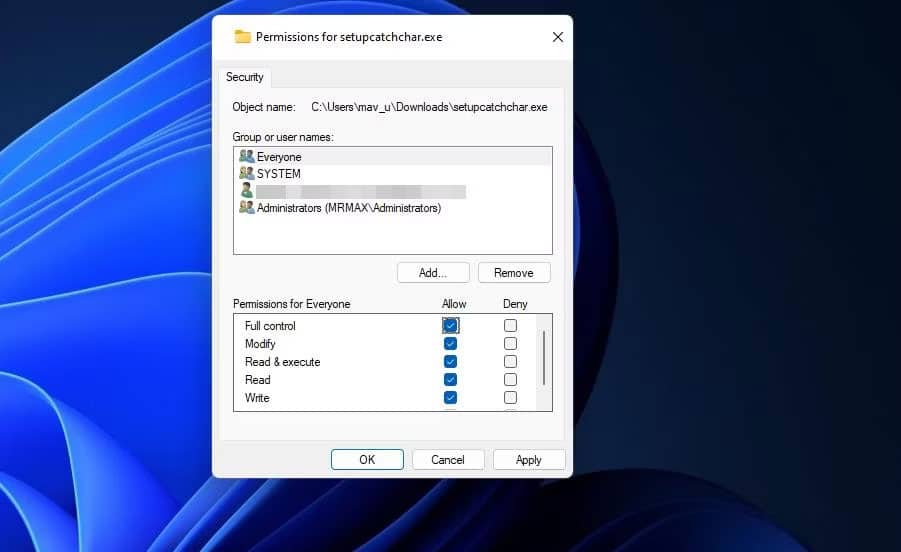Toggle Allow checkbox for Write
Screen dimensions: 901x552
(450, 397)
